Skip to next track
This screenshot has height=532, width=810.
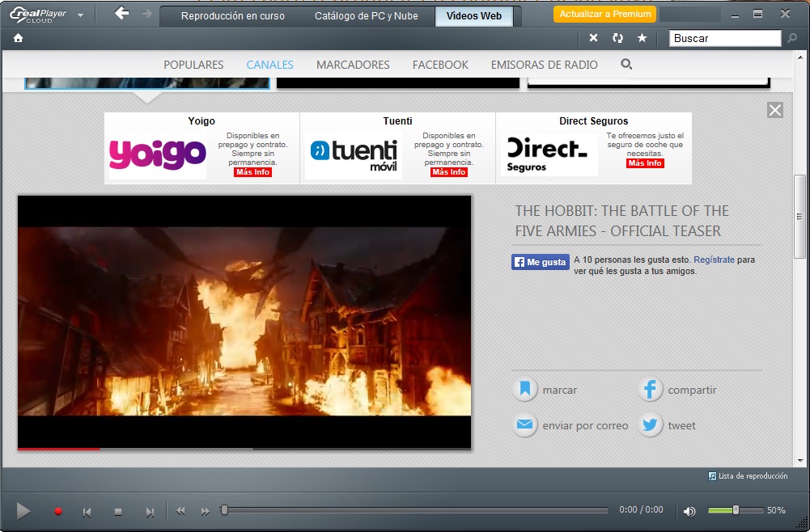click(150, 512)
